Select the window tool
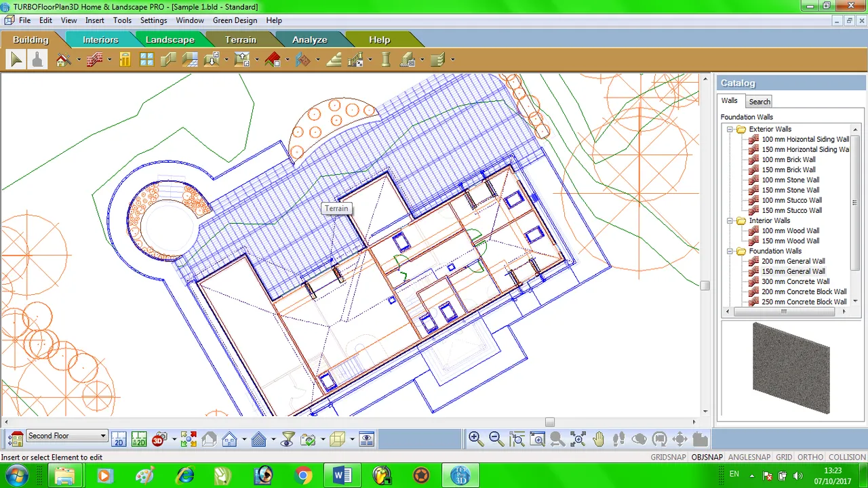Viewport: 868px width, 488px height. [146, 60]
